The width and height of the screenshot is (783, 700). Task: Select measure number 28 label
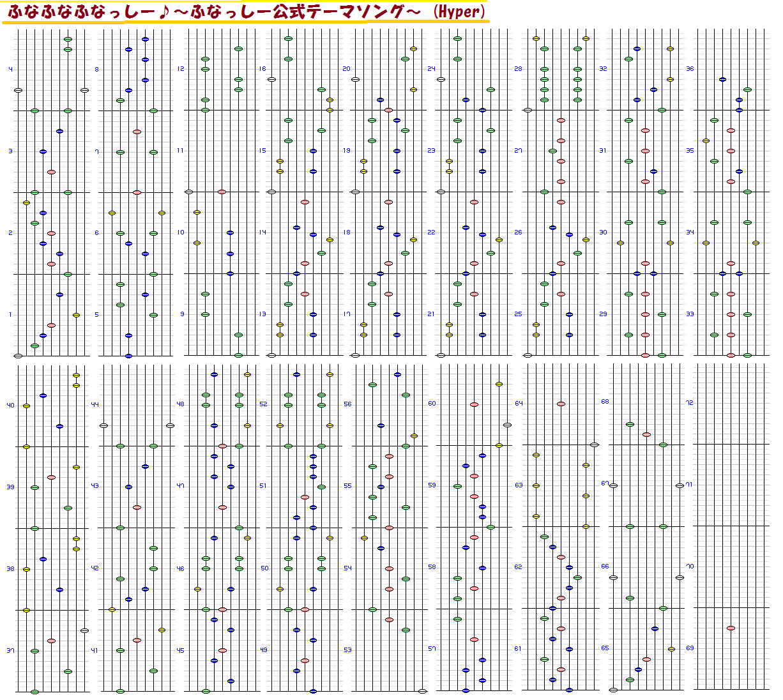point(518,69)
